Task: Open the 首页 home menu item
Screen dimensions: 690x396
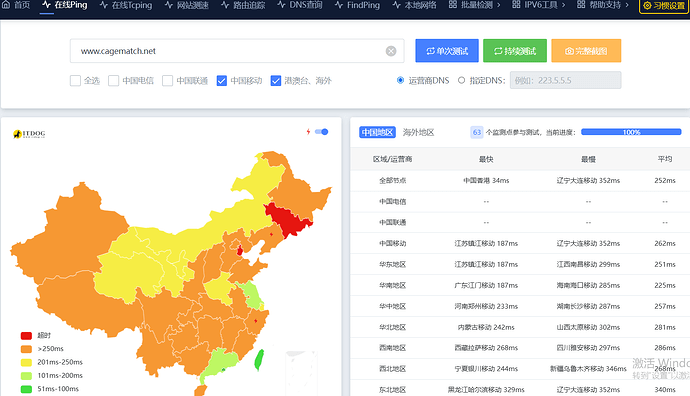Action: pos(16,5)
